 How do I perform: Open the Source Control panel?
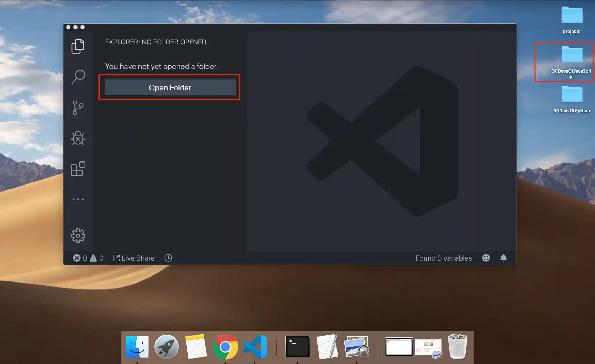pos(78,107)
